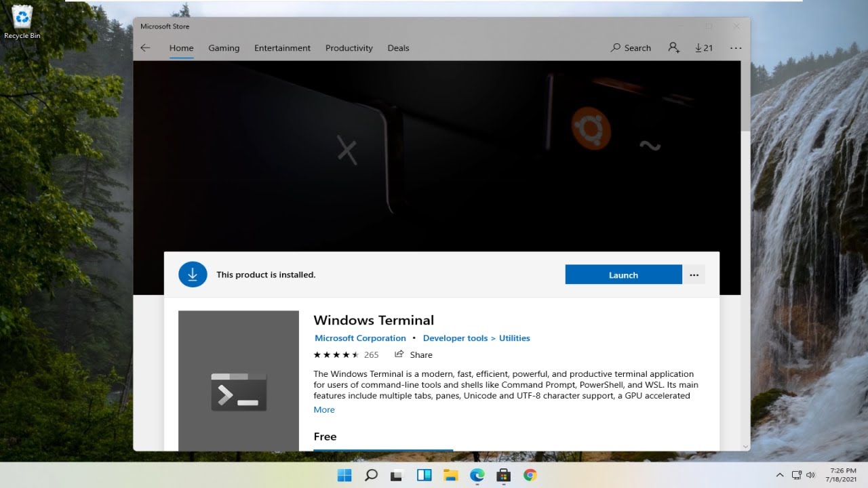Expand the description with More
The height and width of the screenshot is (488, 868).
click(324, 410)
